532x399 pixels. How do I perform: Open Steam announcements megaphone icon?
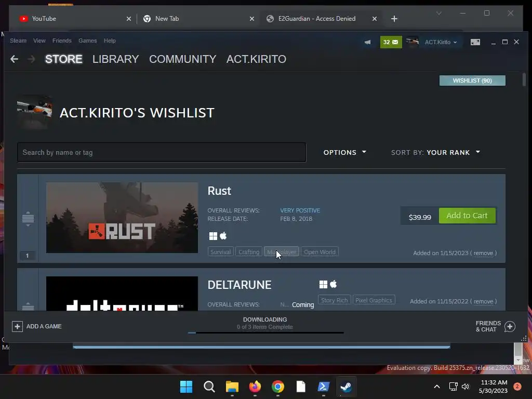coord(368,42)
